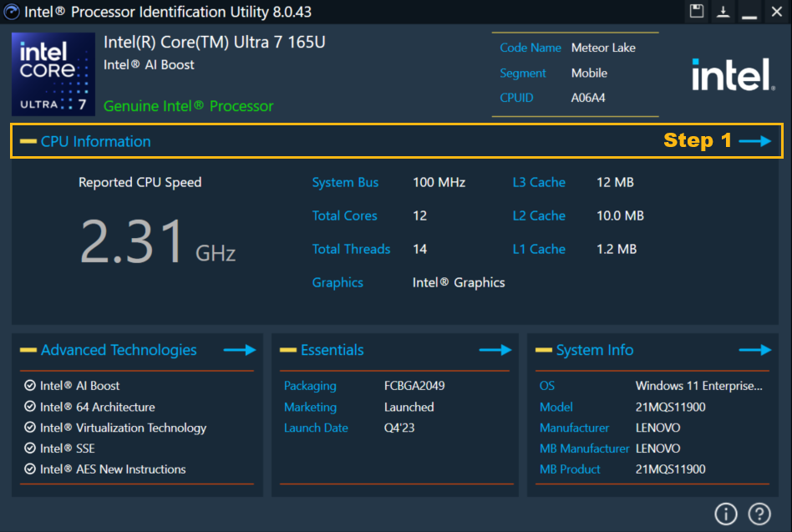The height and width of the screenshot is (532, 792).
Task: Click the Graphics label link
Action: pos(338,282)
